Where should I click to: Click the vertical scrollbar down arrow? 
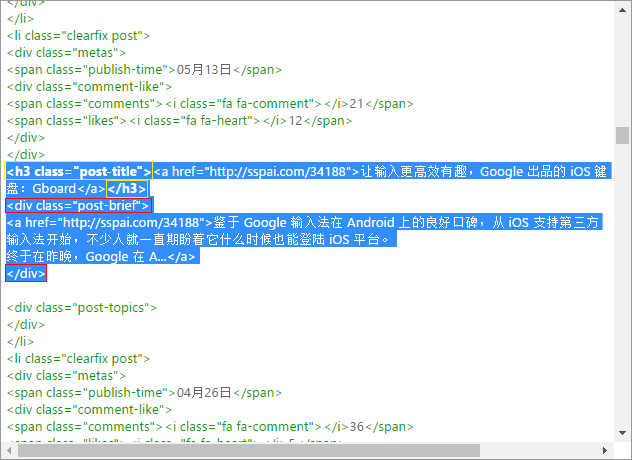pos(622,433)
